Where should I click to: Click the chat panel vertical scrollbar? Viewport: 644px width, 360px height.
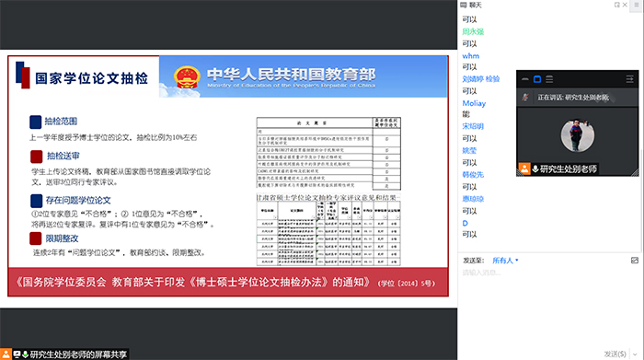click(x=641, y=202)
